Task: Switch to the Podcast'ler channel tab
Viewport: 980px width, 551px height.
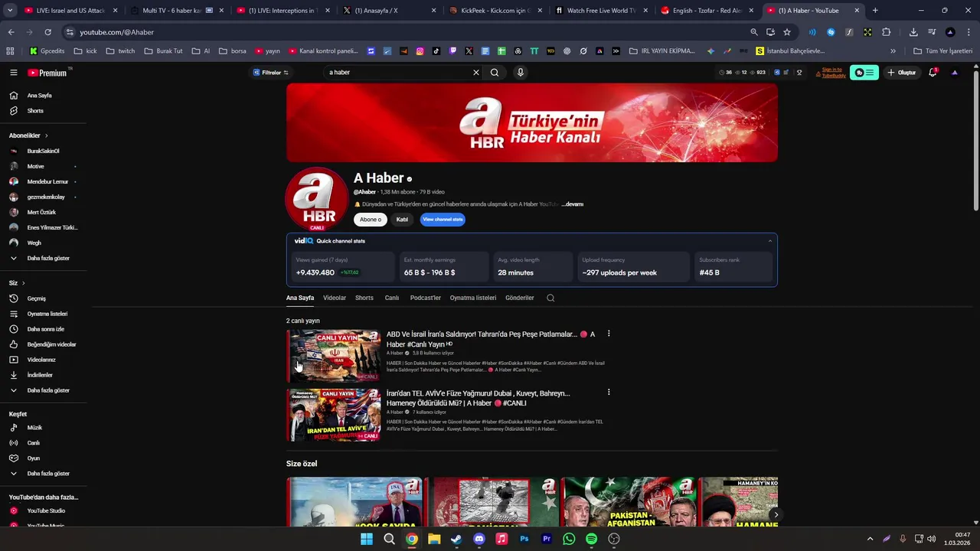Action: [x=425, y=298]
